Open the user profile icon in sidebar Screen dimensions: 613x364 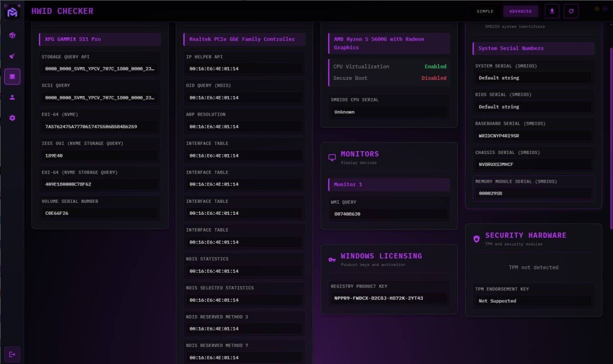tap(12, 97)
